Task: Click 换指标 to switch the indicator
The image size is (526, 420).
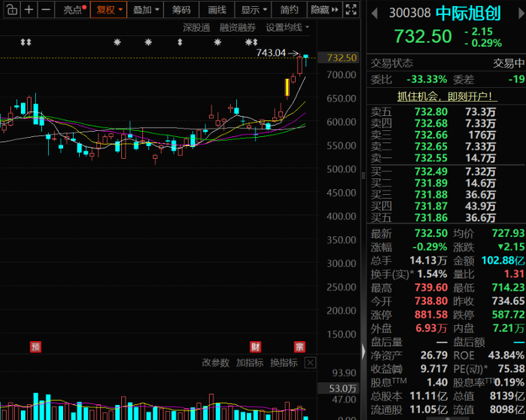Action: [x=284, y=363]
